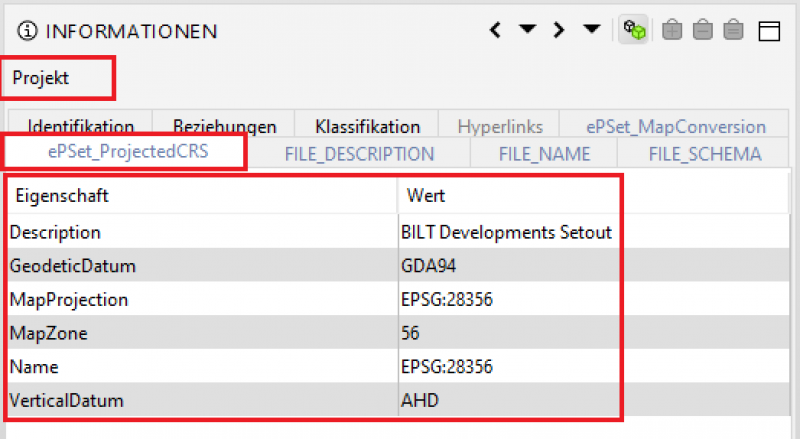Open the FILE_NAME tab
Viewport: 800px width, 439px height.
(544, 154)
